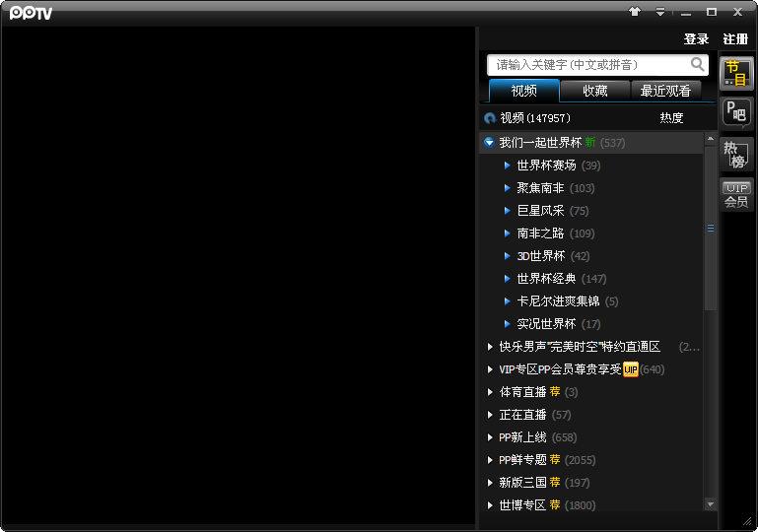Expand the 体育直播 (3) category

coord(490,392)
